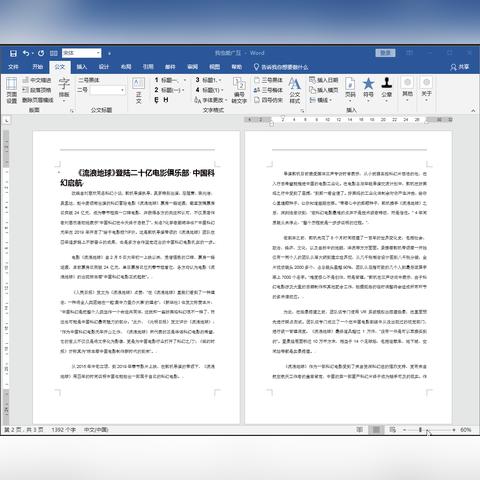Switch to Web Layout view in status bar
480x480 pixels.
[393, 430]
